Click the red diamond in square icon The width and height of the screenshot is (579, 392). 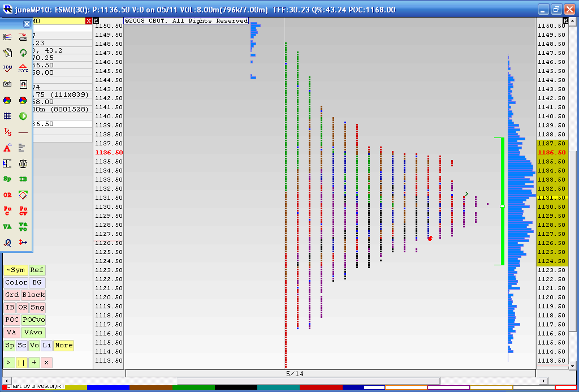[x=23, y=195]
